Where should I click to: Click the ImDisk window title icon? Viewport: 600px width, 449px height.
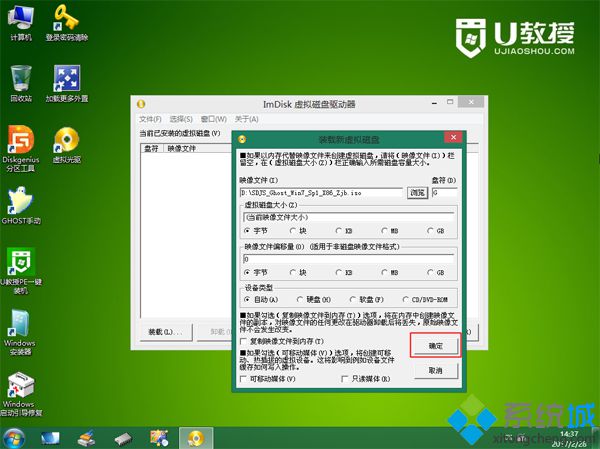[141, 104]
